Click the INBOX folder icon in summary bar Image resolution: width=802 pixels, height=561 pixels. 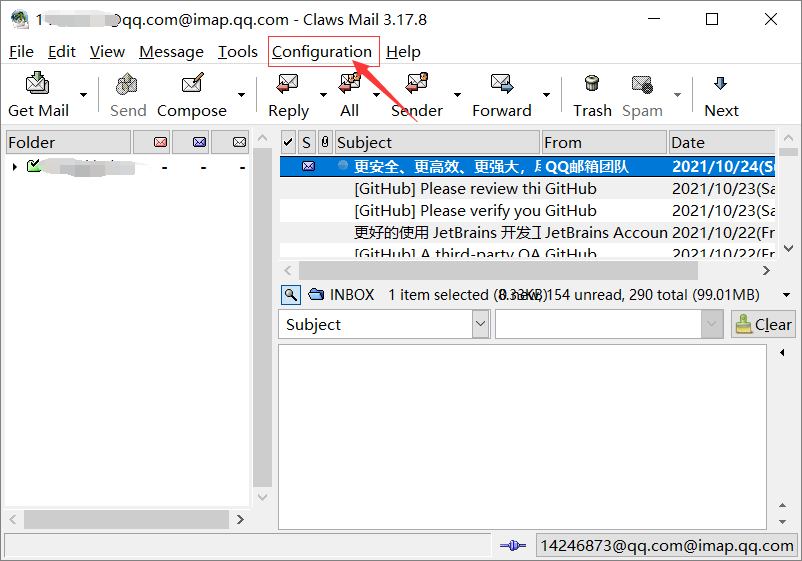(x=316, y=295)
